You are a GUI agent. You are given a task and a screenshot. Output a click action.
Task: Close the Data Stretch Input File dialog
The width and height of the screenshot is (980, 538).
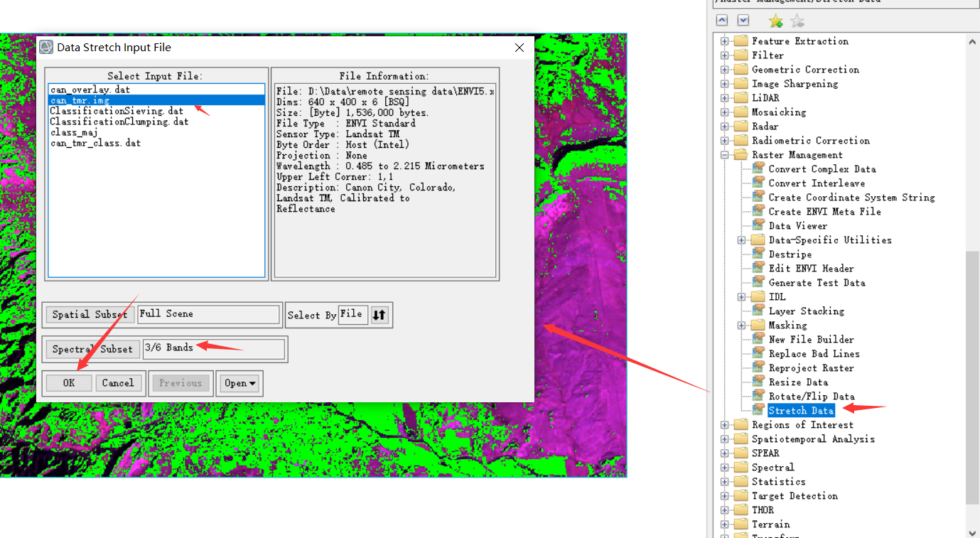pos(519,48)
